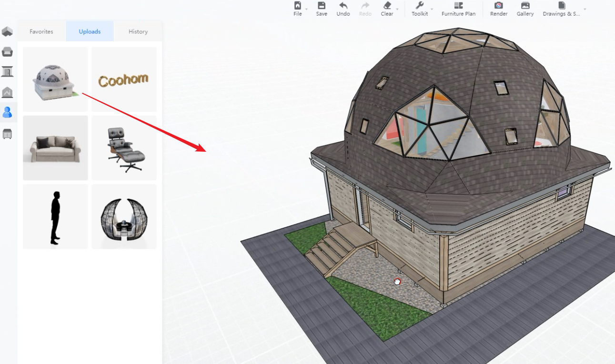Expand the Toolkit dropdown arrow

point(432,9)
